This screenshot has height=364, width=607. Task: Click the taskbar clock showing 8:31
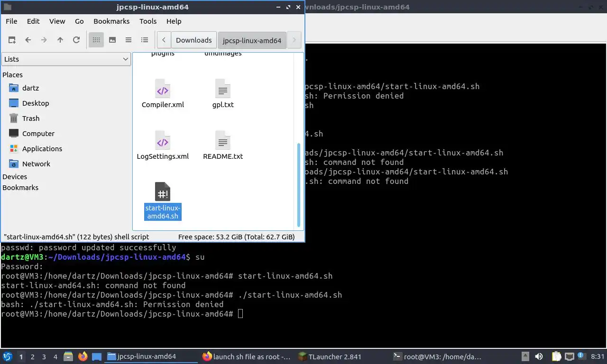click(598, 356)
